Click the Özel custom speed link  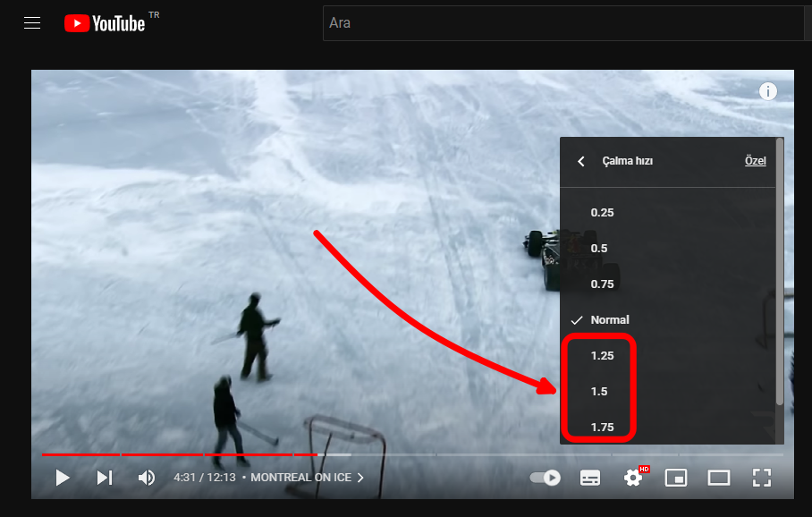(x=755, y=162)
